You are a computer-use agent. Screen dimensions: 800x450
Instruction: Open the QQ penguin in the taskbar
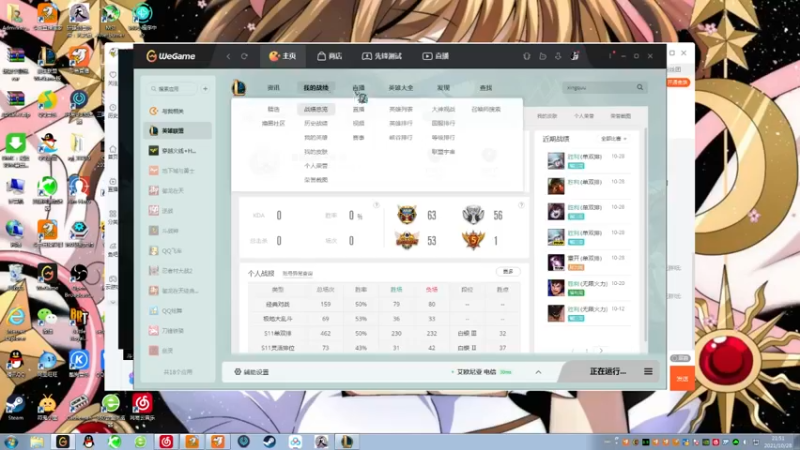point(88,442)
